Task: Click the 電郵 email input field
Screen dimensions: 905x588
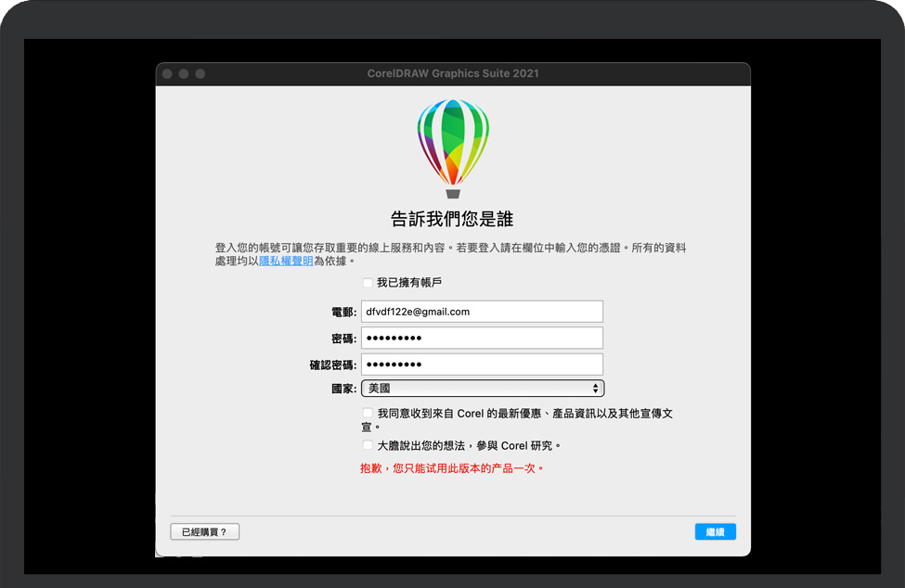Action: [x=482, y=311]
